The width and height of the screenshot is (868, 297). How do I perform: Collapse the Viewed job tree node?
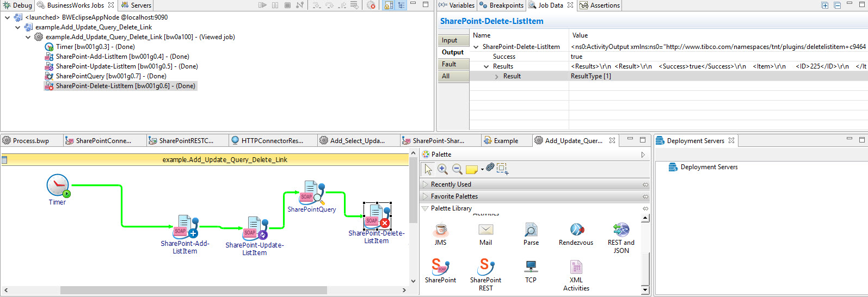(x=28, y=37)
